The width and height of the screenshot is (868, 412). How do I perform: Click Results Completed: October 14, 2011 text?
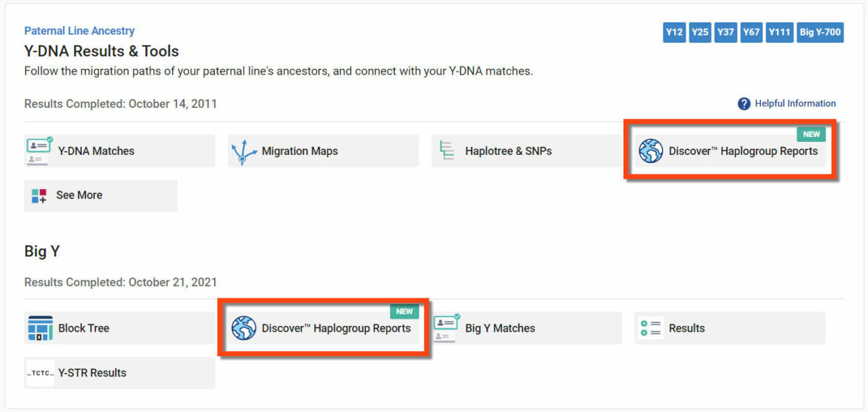pos(120,104)
